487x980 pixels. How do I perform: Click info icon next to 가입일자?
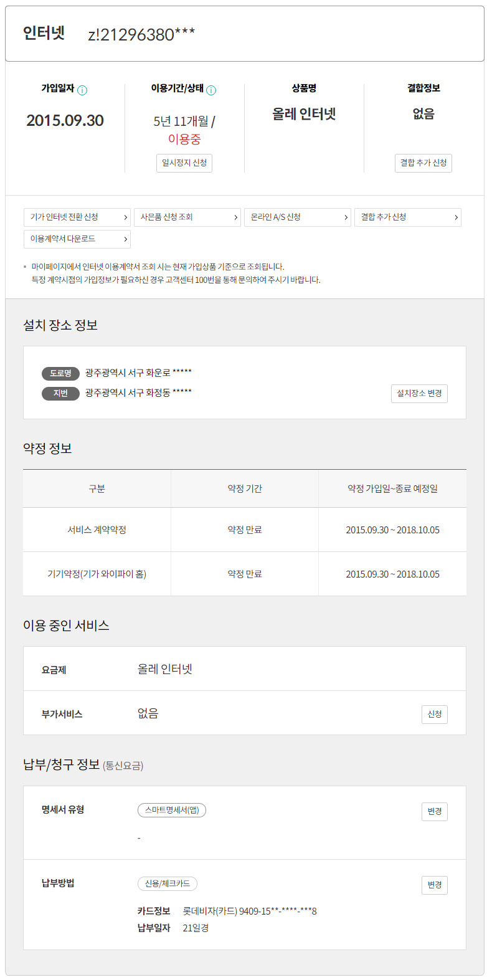coord(82,90)
